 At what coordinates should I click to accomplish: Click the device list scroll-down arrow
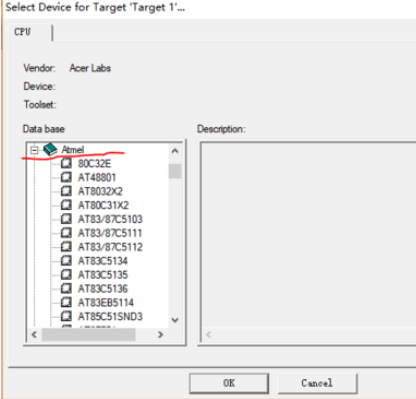tap(175, 320)
